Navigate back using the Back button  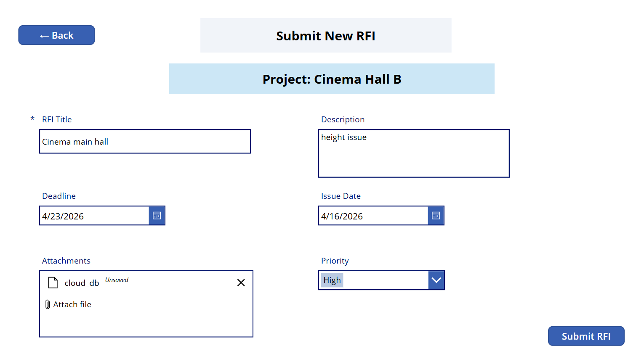(56, 35)
